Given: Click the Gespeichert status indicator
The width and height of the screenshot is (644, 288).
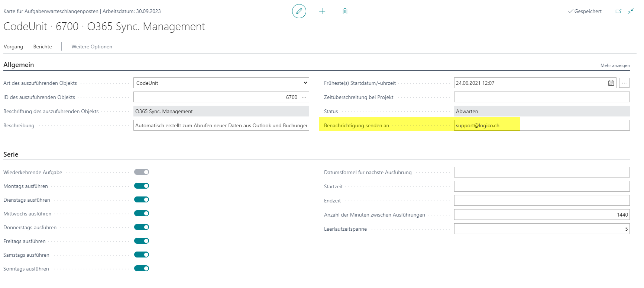Looking at the screenshot, I should (585, 11).
